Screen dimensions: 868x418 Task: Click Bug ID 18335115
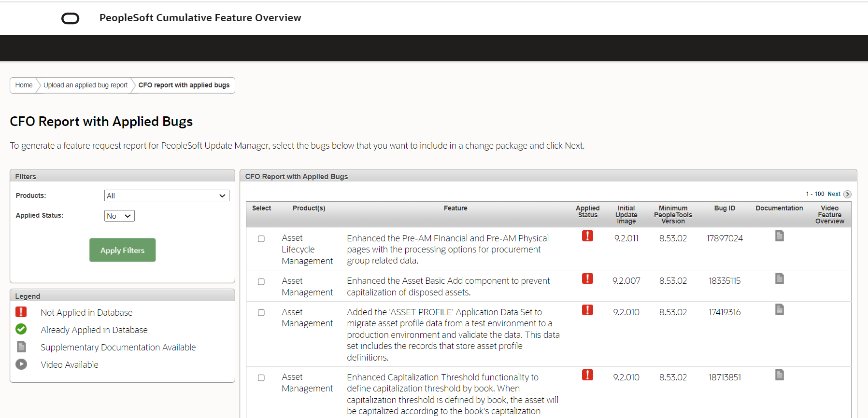(725, 281)
